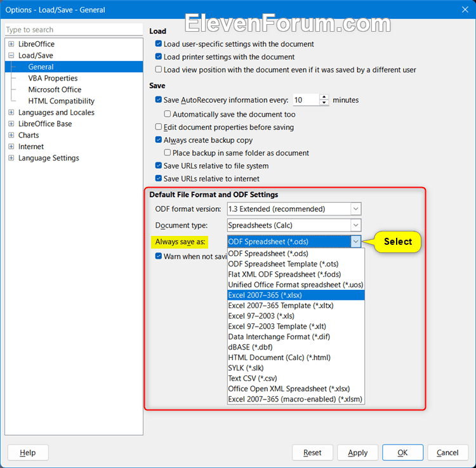Open the HTML Compatibility settings page
Viewport: 476px width, 468px height.
(62, 101)
